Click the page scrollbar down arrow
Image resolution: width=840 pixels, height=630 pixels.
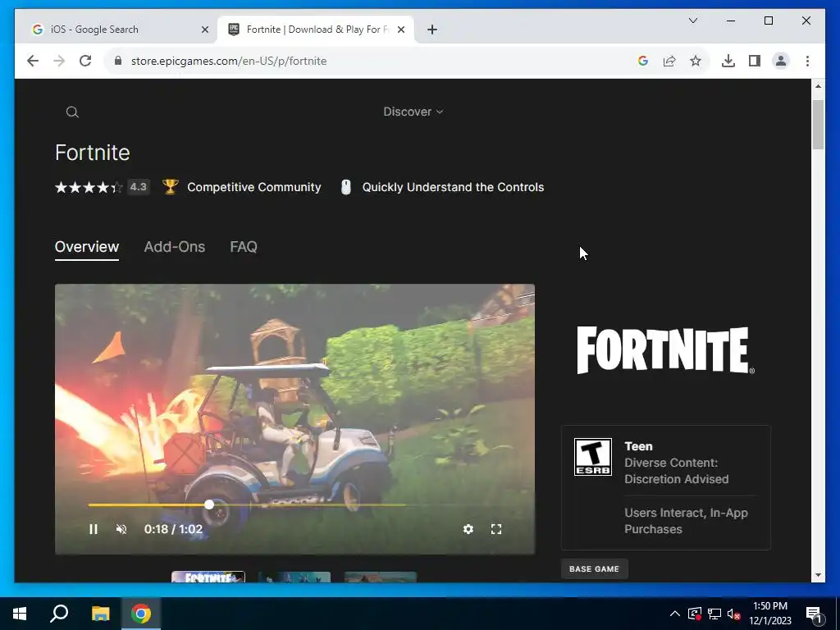coord(818,575)
